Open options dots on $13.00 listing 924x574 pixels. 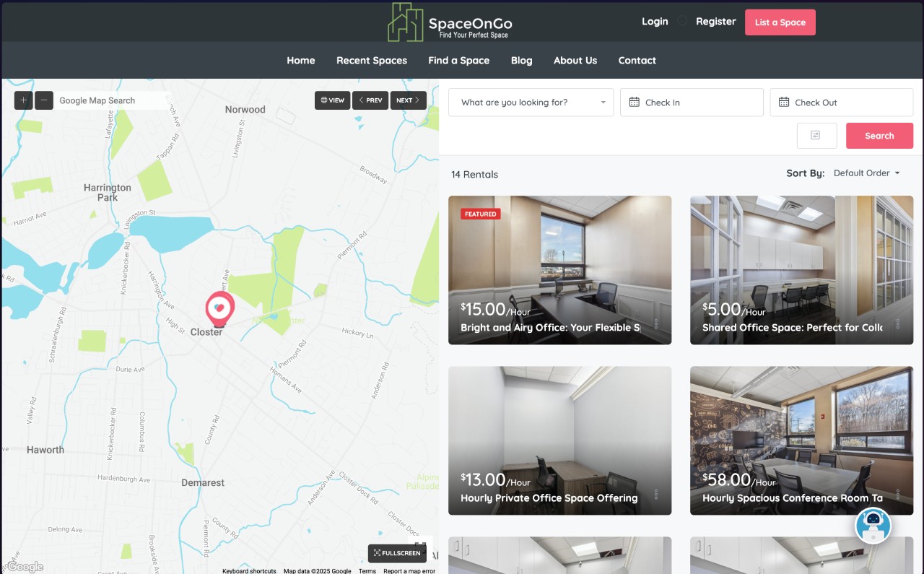655,494
